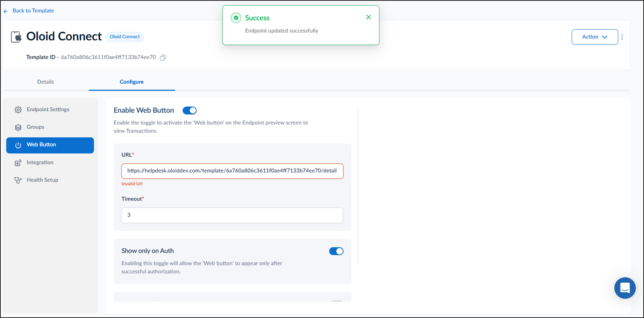The height and width of the screenshot is (318, 644).
Task: Switch to the Details tab
Action: 45,82
